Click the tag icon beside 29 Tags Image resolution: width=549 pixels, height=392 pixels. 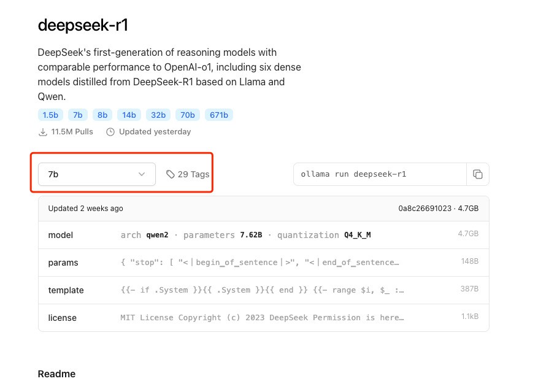pos(171,174)
